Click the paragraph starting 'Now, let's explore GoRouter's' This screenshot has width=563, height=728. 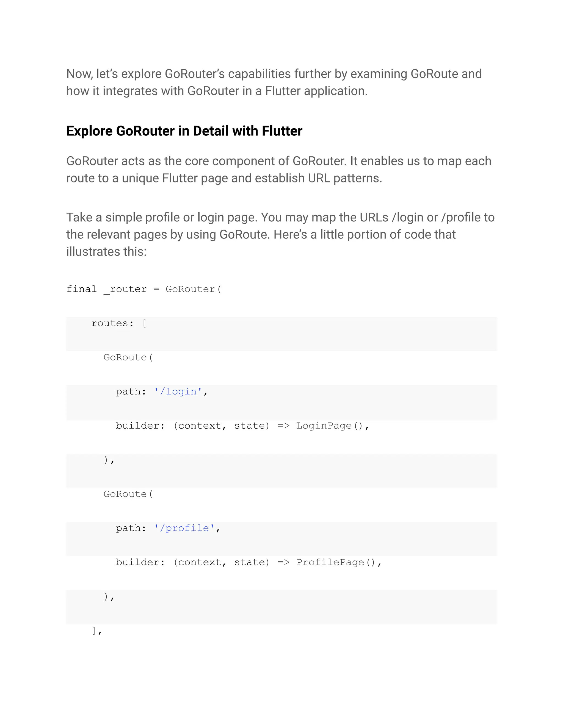274,82
